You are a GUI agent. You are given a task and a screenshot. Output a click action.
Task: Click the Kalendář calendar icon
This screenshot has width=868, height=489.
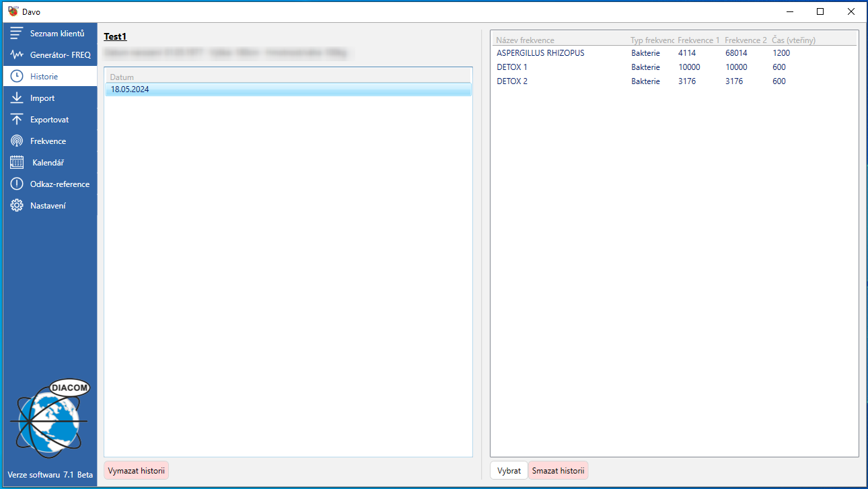(17, 163)
